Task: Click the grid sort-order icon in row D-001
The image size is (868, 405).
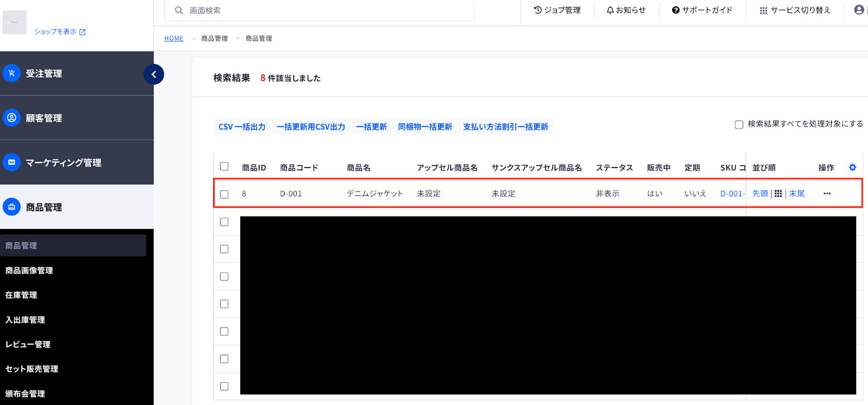Action: (x=778, y=194)
